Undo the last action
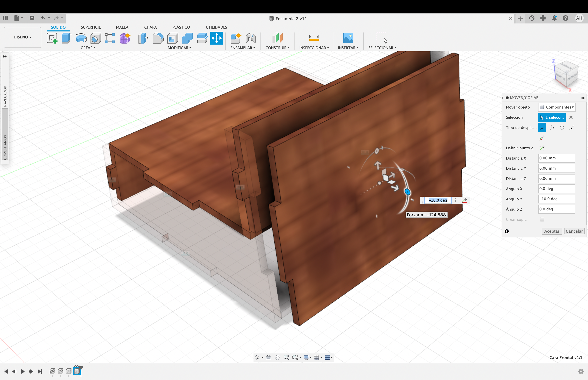588x380 pixels. click(43, 18)
